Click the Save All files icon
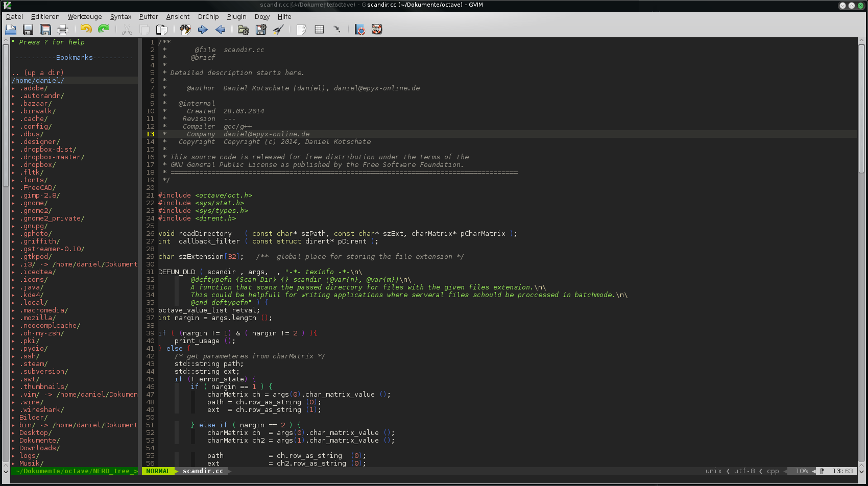 coord(45,30)
